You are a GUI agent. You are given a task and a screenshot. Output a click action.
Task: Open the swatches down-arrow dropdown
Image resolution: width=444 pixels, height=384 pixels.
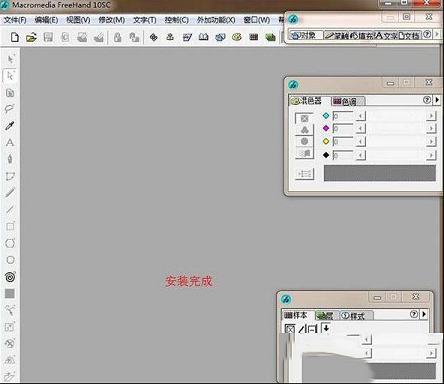pos(326,328)
